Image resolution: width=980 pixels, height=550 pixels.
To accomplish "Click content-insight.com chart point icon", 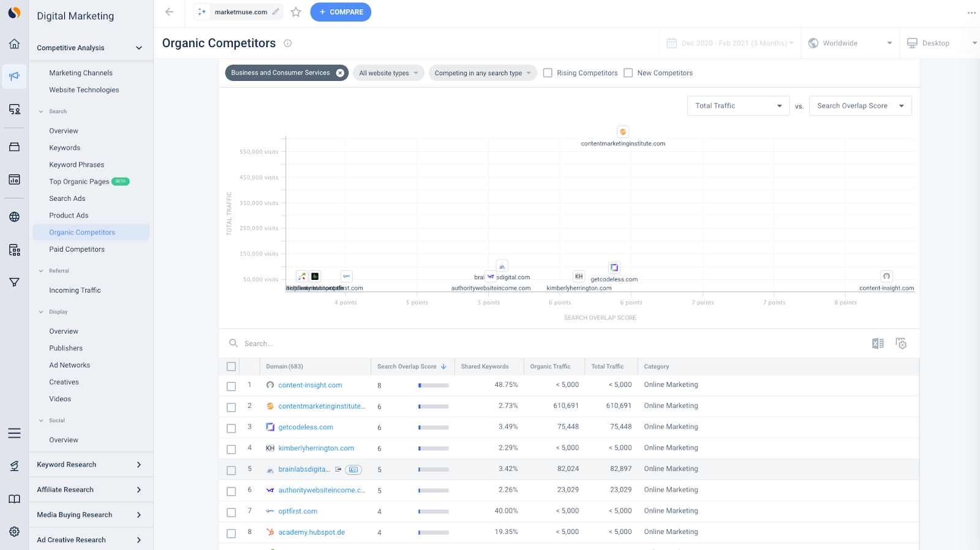I will pyautogui.click(x=886, y=276).
